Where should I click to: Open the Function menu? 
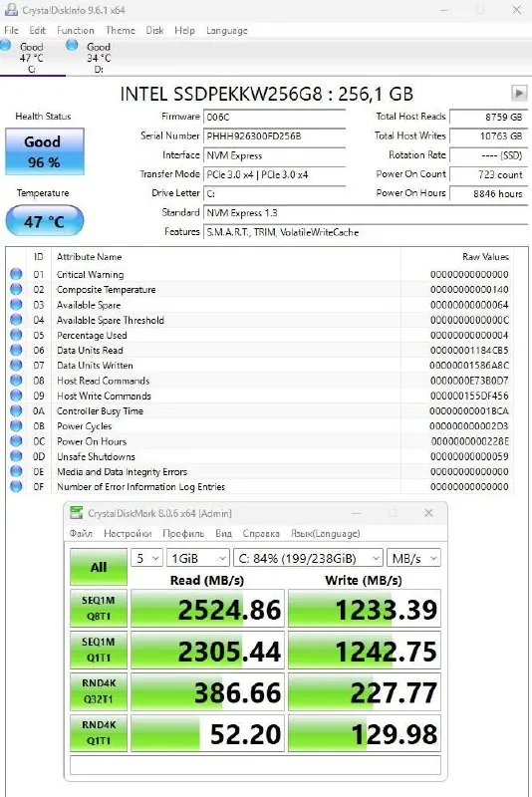pos(75,31)
